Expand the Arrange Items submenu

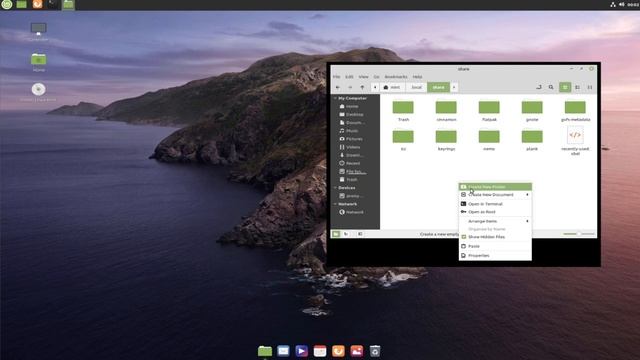click(495, 221)
